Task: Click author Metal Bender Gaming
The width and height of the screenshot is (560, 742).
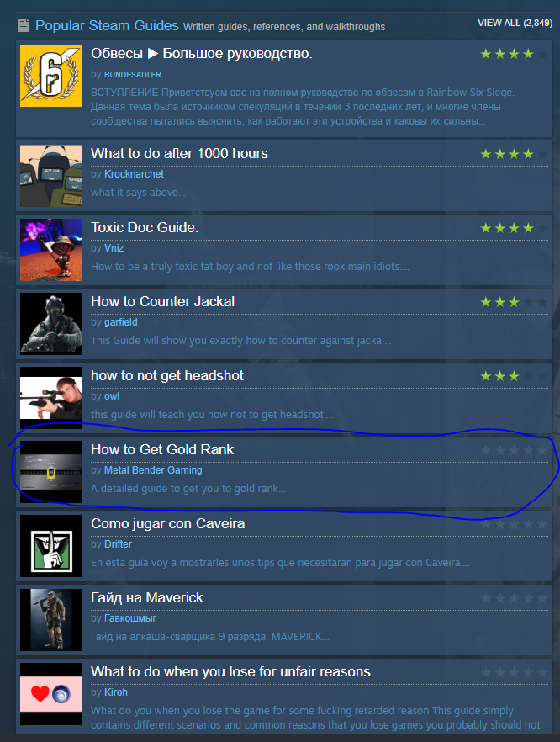Action: click(153, 470)
